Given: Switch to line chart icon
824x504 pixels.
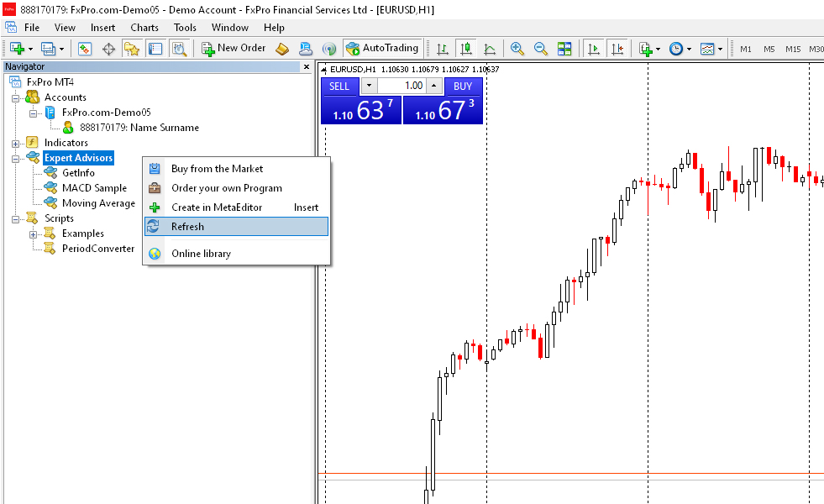Looking at the screenshot, I should coord(489,49).
